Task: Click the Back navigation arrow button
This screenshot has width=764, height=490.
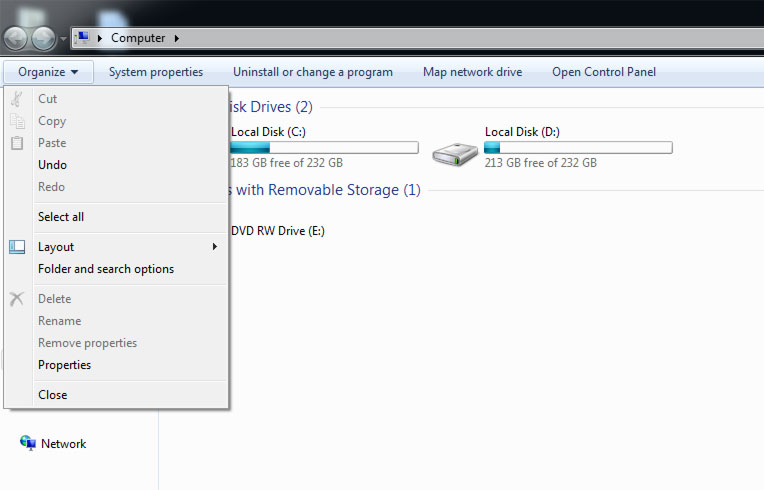Action: 16,39
